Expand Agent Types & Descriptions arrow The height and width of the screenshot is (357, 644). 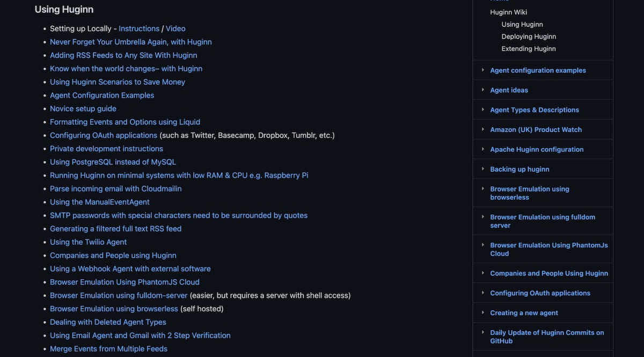[483, 110]
